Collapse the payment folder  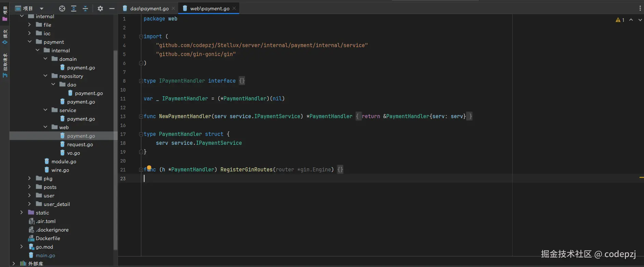30,42
